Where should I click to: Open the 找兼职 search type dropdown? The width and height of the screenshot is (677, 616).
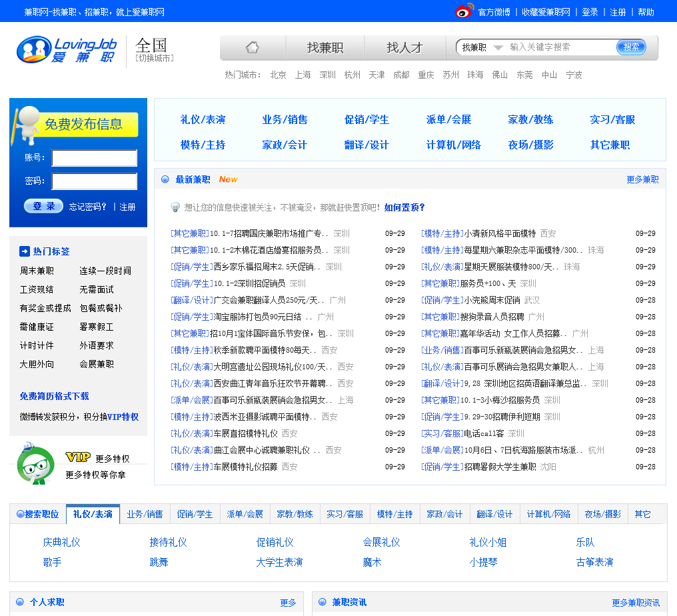pos(482,47)
